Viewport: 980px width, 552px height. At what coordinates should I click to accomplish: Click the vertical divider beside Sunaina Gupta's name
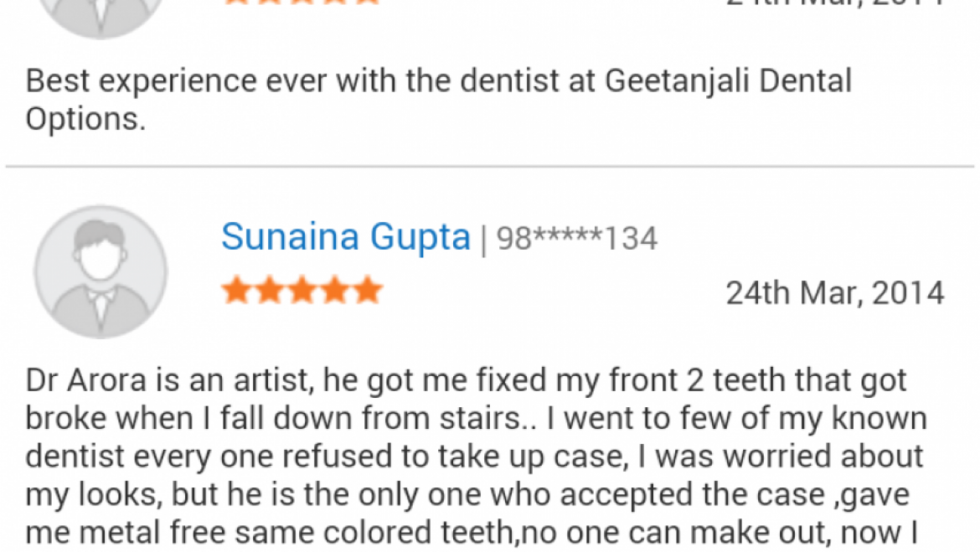click(x=484, y=238)
